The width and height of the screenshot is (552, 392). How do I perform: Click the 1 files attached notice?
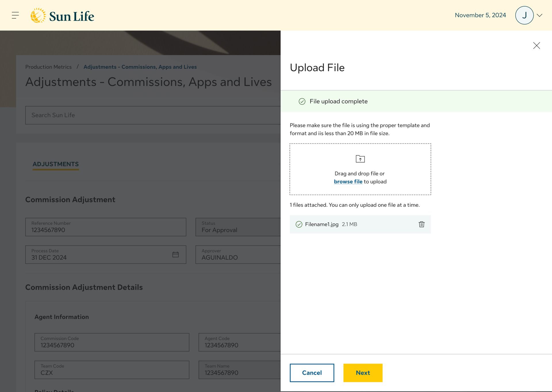click(355, 205)
